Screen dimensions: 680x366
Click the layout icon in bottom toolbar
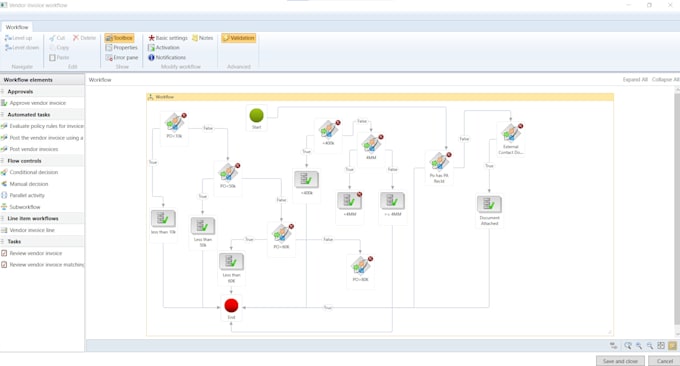pyautogui.click(x=614, y=346)
